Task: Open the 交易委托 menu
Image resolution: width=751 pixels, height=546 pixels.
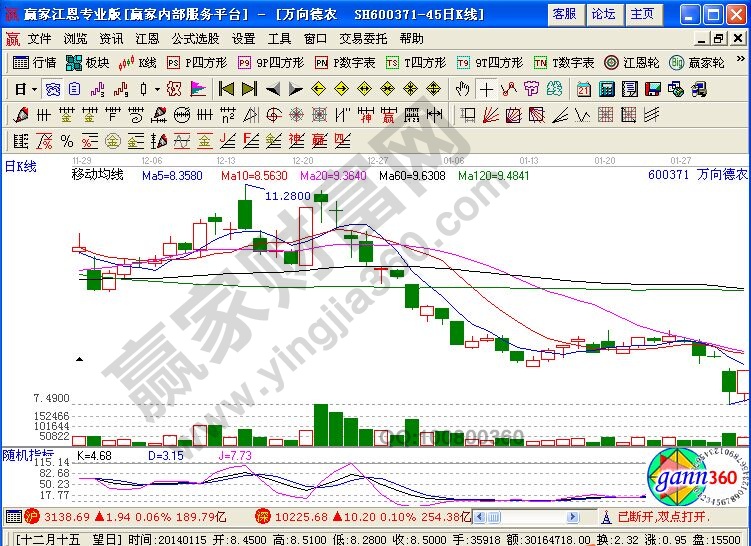Action: click(362, 38)
